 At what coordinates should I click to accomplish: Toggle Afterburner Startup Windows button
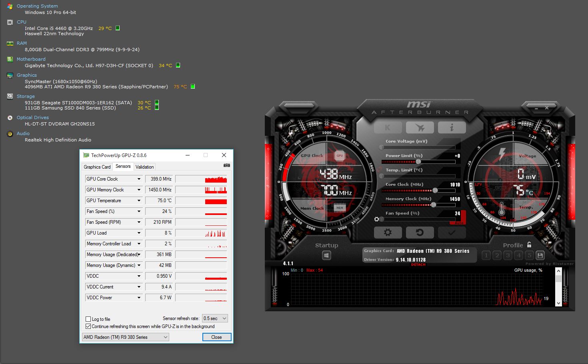[327, 255]
